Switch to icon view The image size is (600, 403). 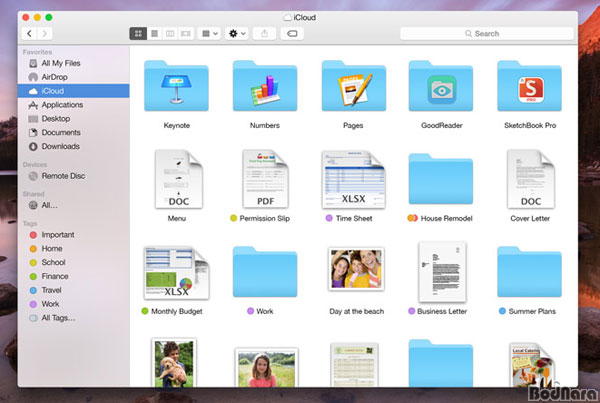tap(138, 34)
